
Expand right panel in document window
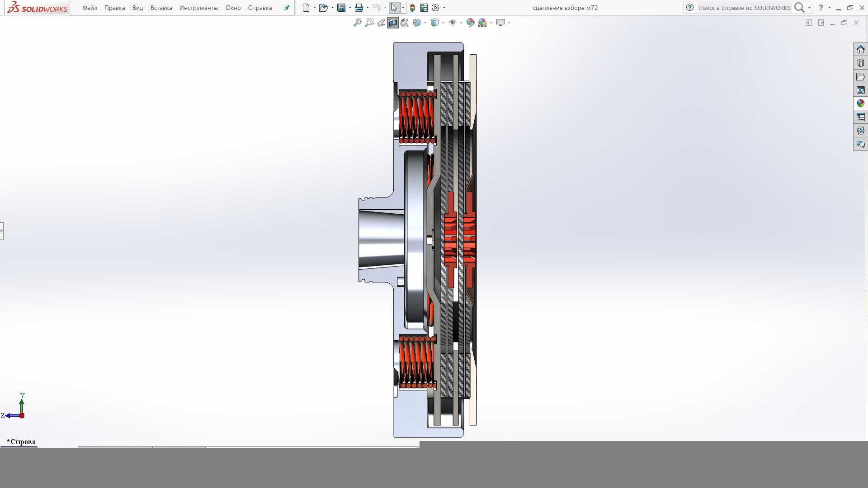click(821, 23)
